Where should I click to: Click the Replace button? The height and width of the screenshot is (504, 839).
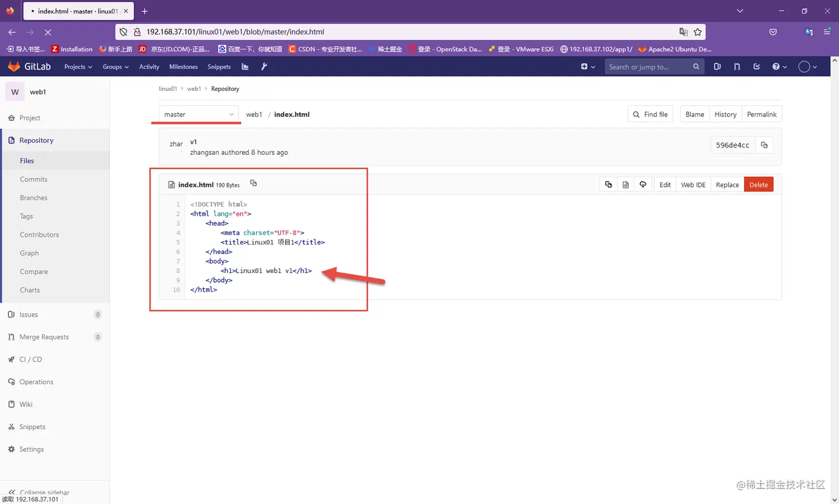727,185
